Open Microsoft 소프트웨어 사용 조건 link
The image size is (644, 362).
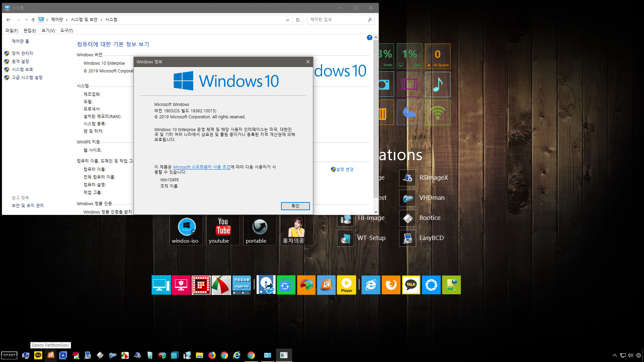pos(202,167)
